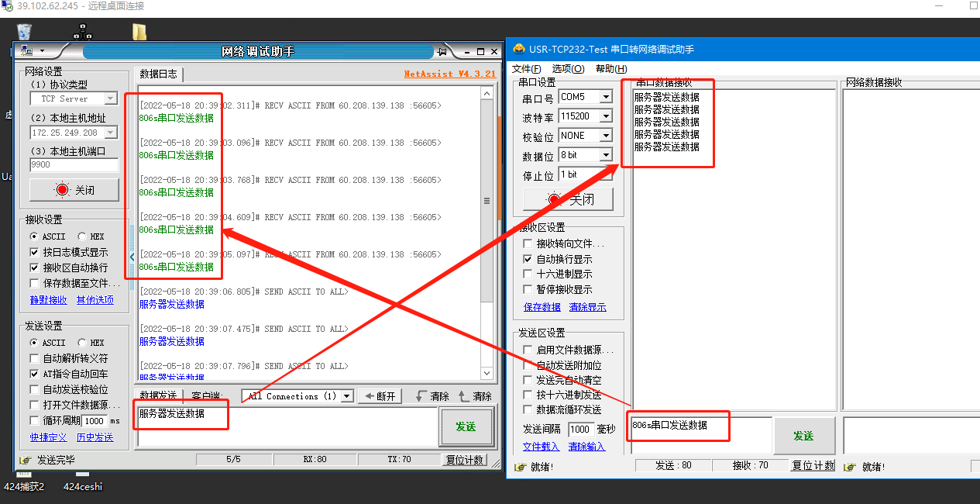Click the pin icon in NetAssist title bar
The image size is (980, 504).
point(442,51)
